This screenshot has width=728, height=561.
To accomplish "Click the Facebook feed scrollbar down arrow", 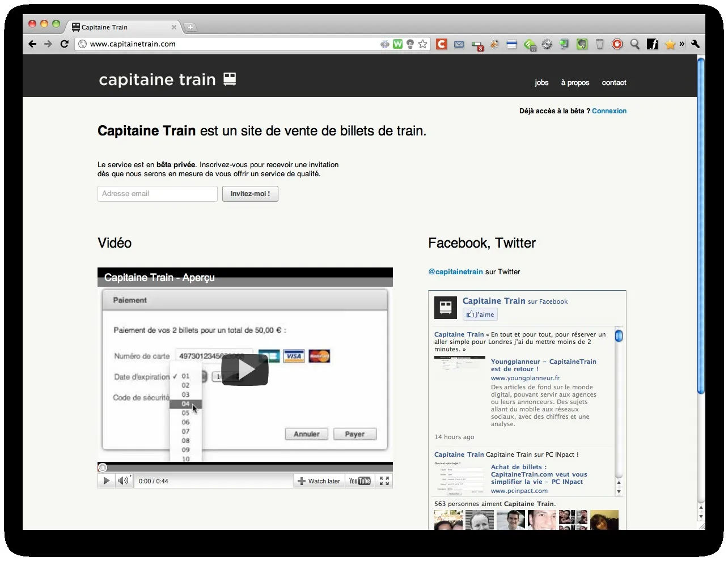I will 619,492.
